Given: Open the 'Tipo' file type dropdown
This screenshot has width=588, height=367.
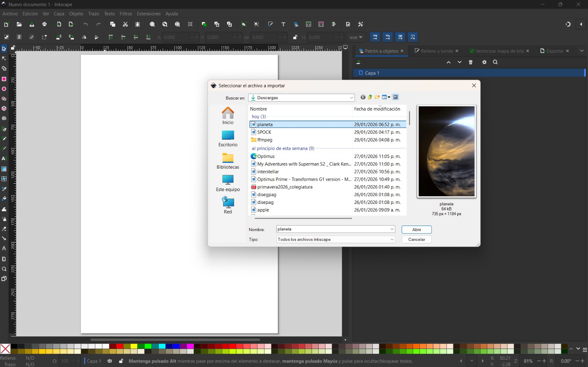Looking at the screenshot, I should pyautogui.click(x=392, y=239).
